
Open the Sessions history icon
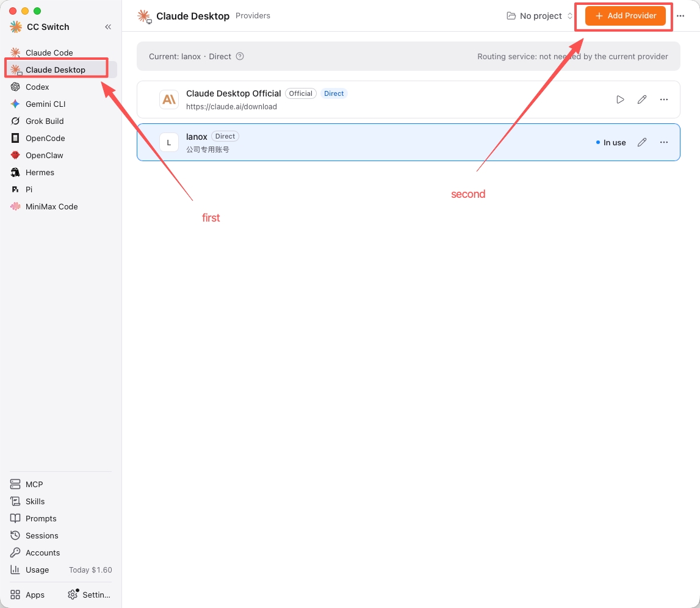click(15, 536)
